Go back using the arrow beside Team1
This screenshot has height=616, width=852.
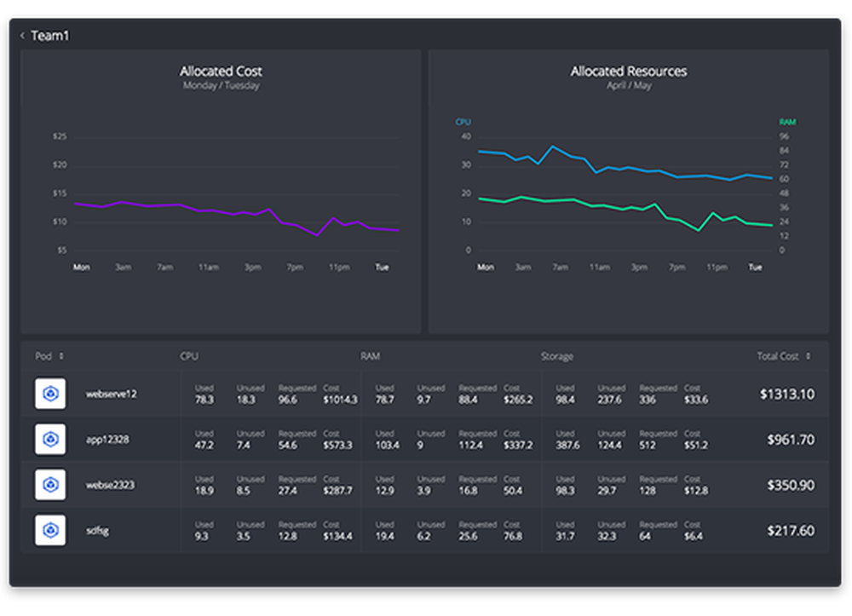22,36
